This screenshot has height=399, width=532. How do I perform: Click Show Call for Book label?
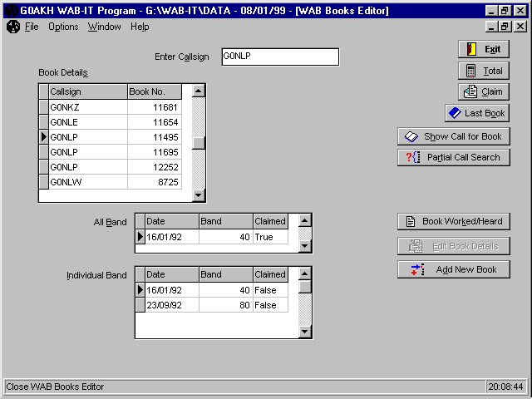[x=462, y=136]
